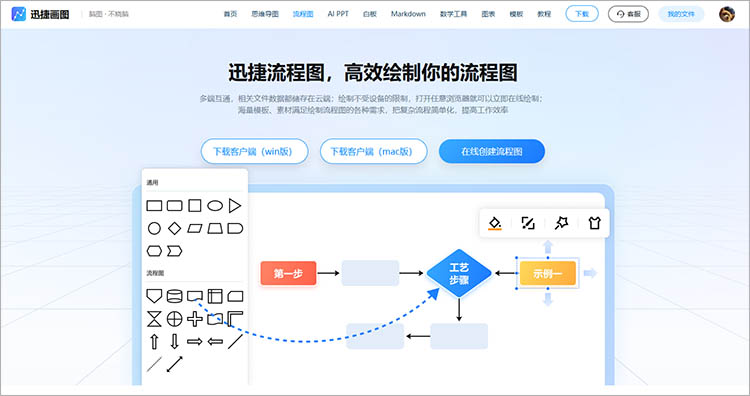750x396 pixels.
Task: Pick the circle-with-cross OR shape
Action: pyautogui.click(x=175, y=319)
